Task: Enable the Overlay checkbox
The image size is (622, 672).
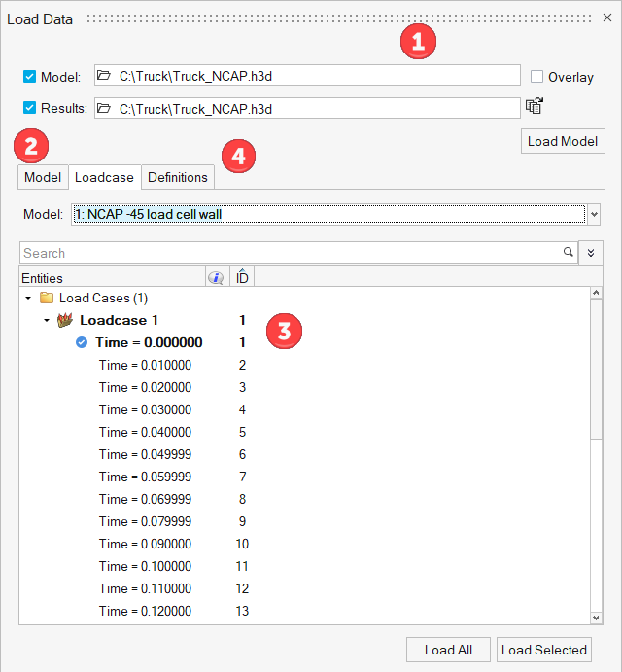Action: pyautogui.click(x=536, y=76)
